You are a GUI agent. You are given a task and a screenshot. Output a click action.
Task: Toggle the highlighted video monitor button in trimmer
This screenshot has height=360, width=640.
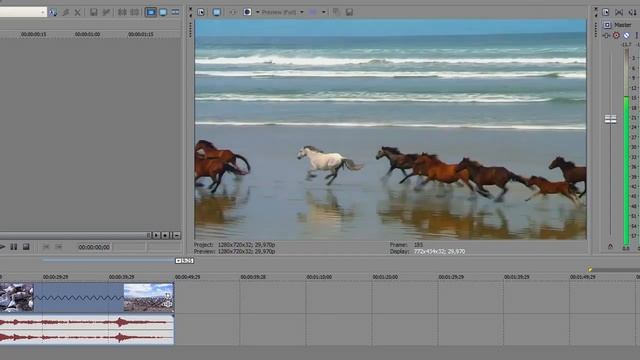(x=151, y=12)
